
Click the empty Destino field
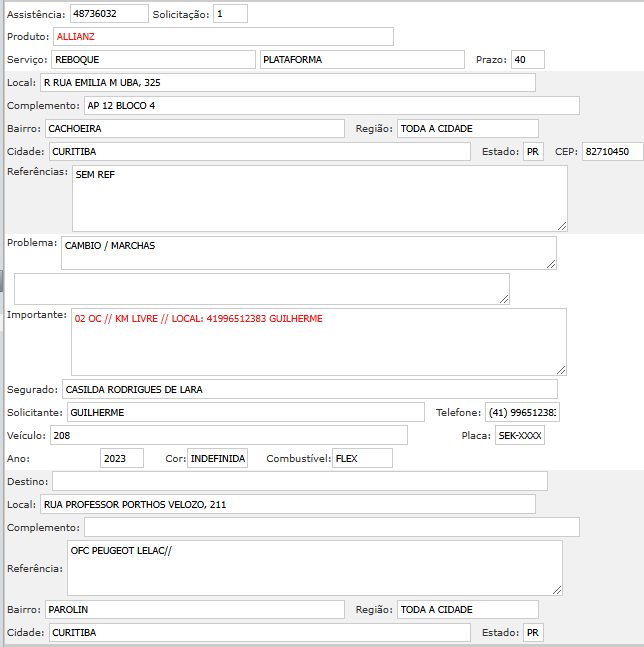pyautogui.click(x=300, y=482)
